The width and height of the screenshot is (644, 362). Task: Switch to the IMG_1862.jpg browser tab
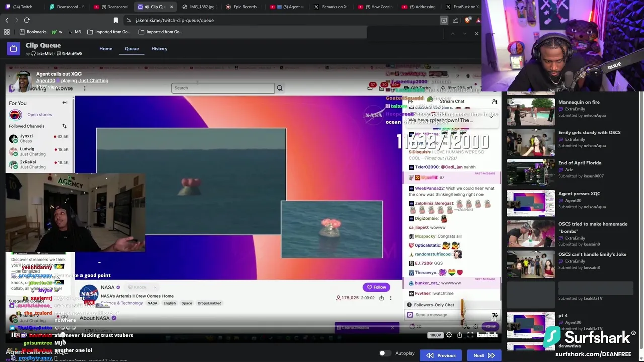[199, 7]
